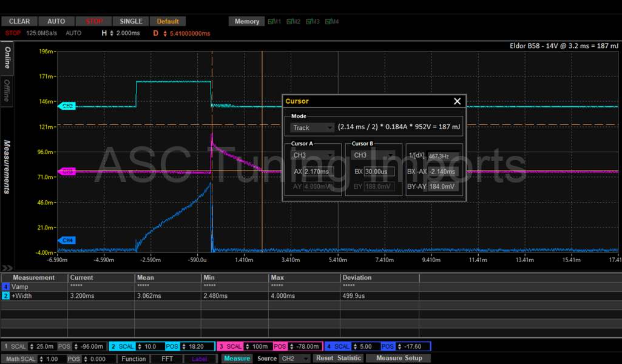Select the CH4 channel marker
622x364 pixels.
(x=67, y=240)
